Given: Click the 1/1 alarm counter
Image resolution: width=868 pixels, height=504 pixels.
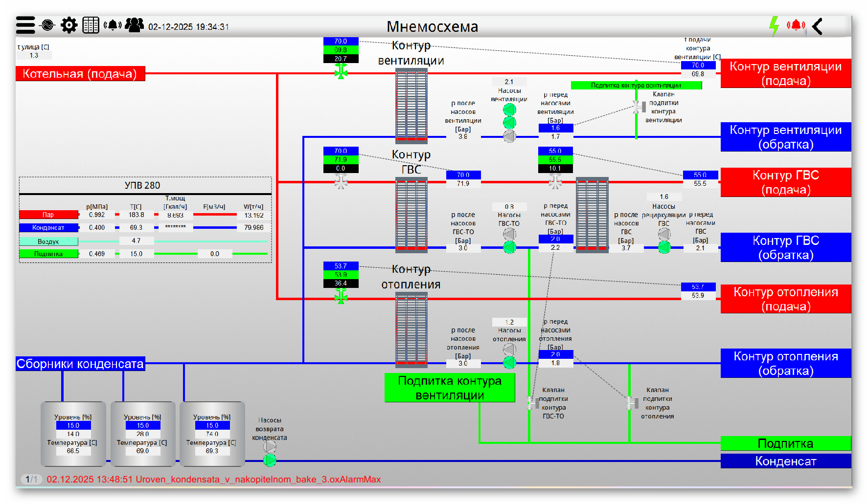Looking at the screenshot, I should click(31, 480).
